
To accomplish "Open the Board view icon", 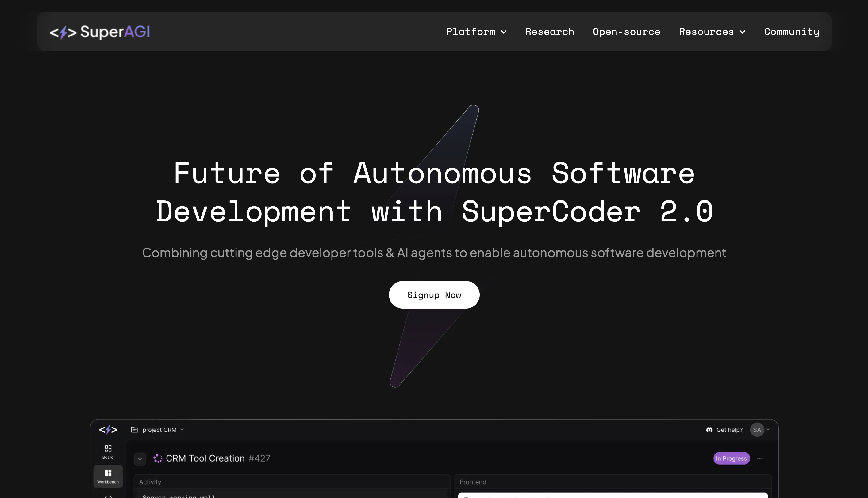I will (x=108, y=451).
